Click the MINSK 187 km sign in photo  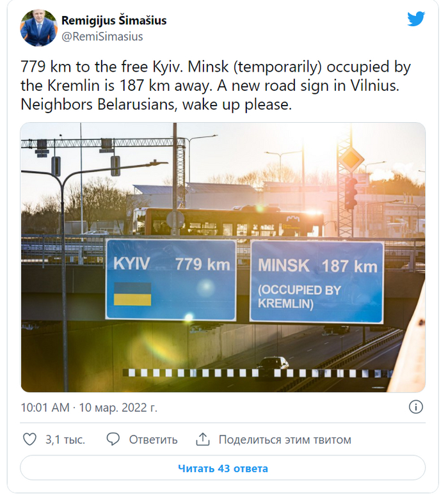[x=316, y=281]
